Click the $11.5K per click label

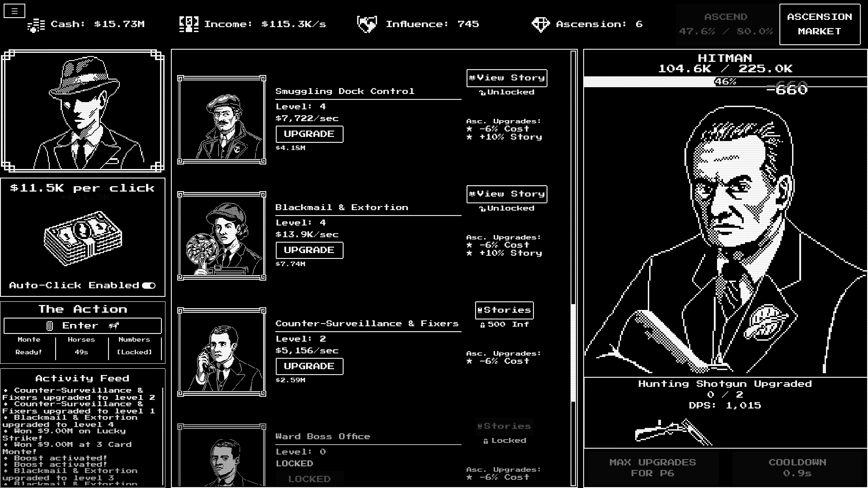point(82,188)
